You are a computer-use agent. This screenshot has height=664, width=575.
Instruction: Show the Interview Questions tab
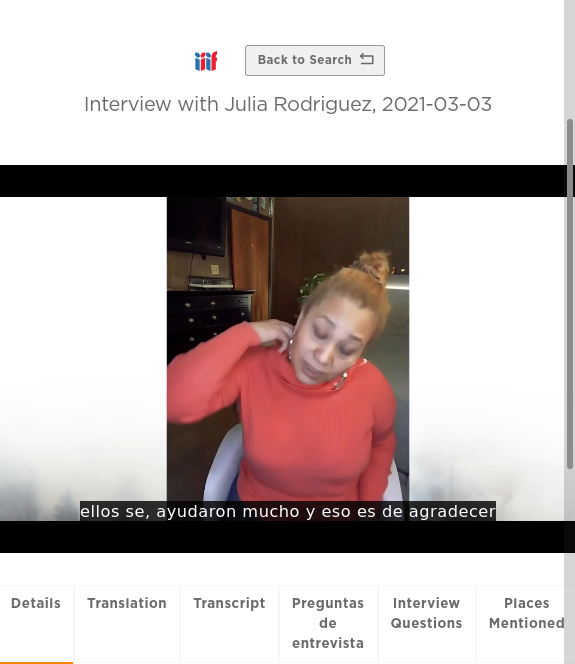[x=426, y=613]
